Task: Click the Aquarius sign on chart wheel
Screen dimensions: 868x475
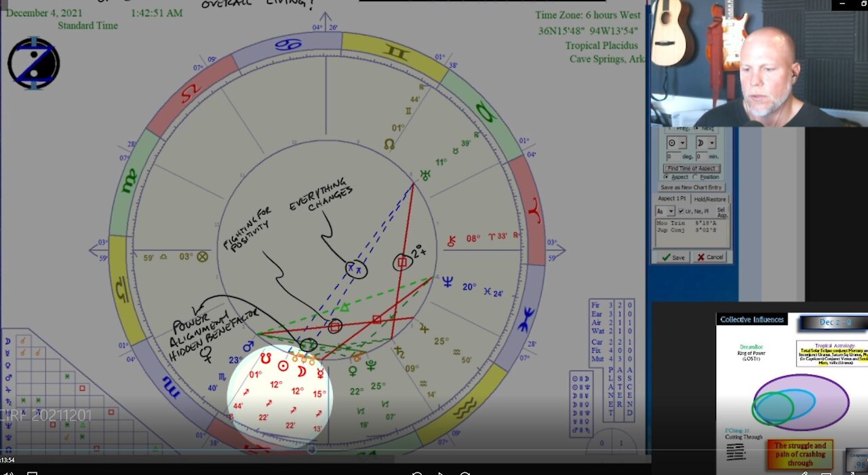Action: (x=467, y=408)
